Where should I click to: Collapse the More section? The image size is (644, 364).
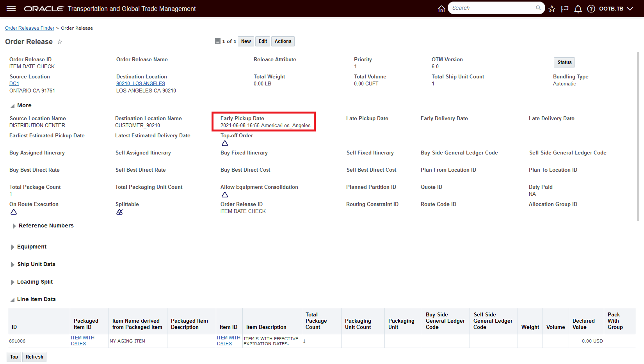pyautogui.click(x=12, y=106)
